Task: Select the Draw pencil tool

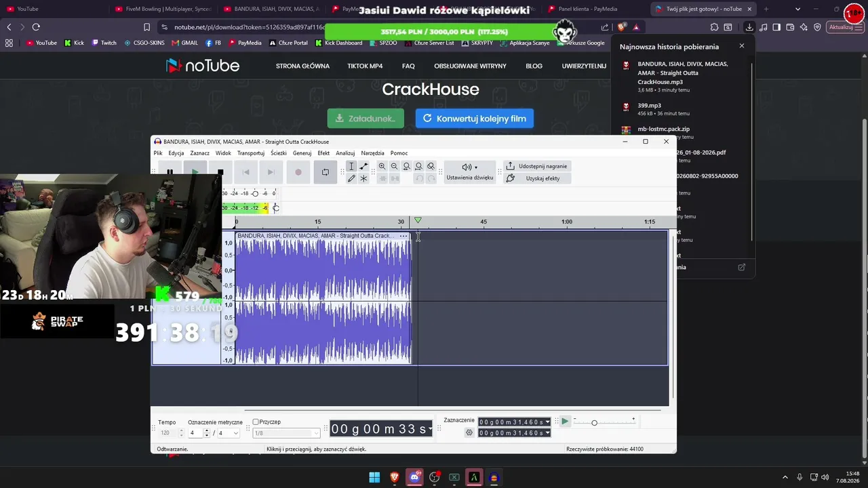Action: (351, 178)
